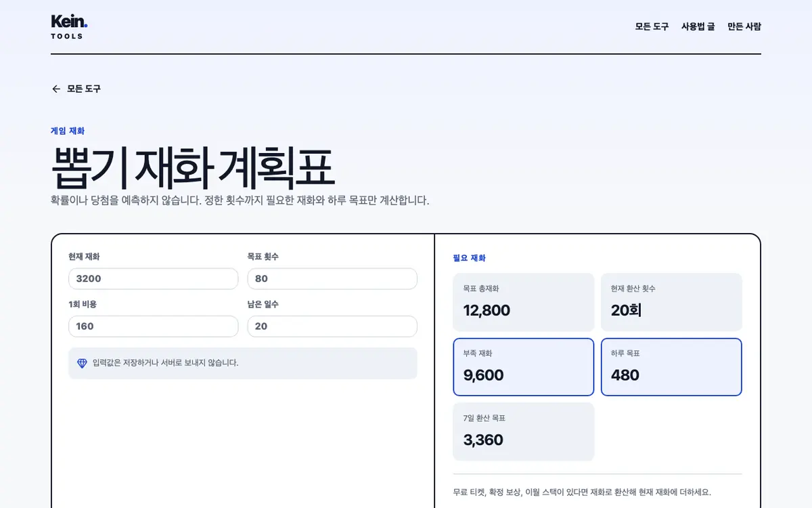Focus the 목표 횟수 input showing 80
Viewport: 812px width, 508px height.
(332, 278)
